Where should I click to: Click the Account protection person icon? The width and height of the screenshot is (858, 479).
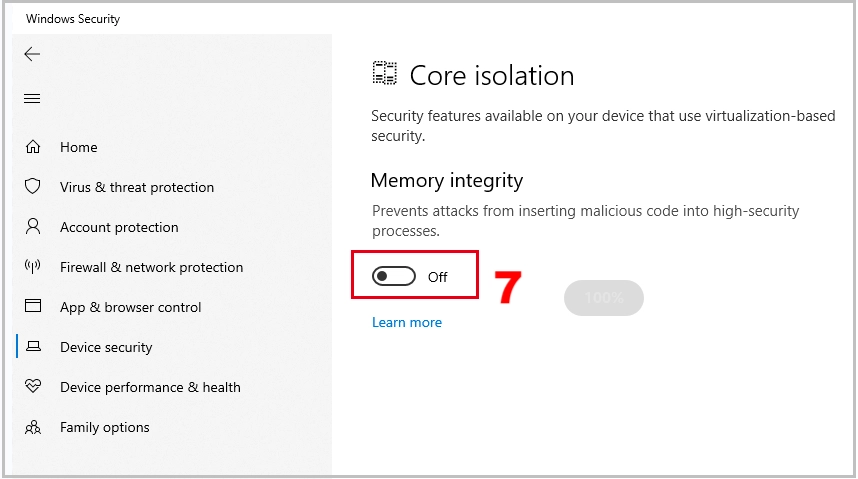pyautogui.click(x=33, y=227)
